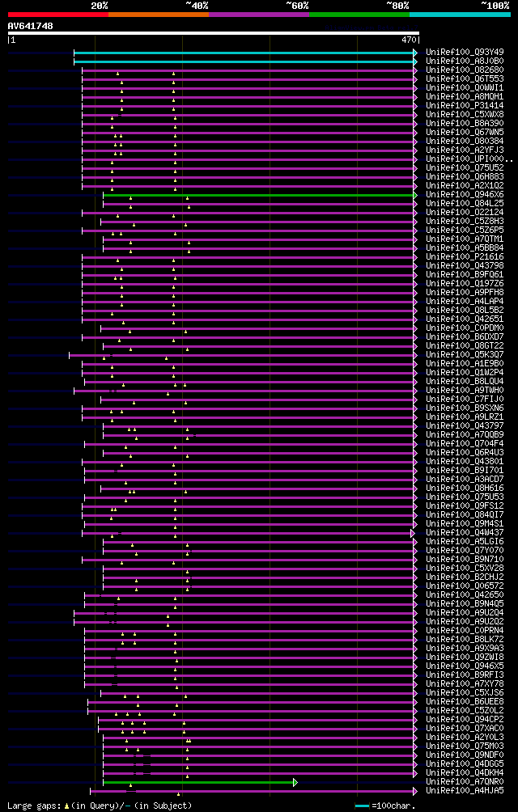Click the UniRef100_Q6R4U3 label

click(465, 453)
